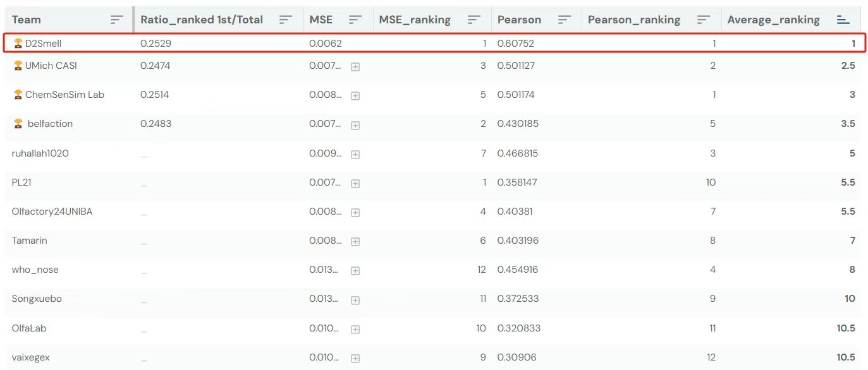868x370 pixels.
Task: Click ratio value 0.2474
Action: pyautogui.click(x=155, y=66)
